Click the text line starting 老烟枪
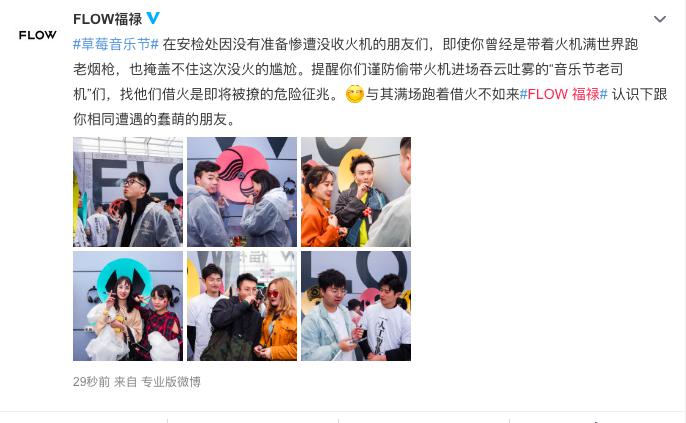 pyautogui.click(x=348, y=69)
